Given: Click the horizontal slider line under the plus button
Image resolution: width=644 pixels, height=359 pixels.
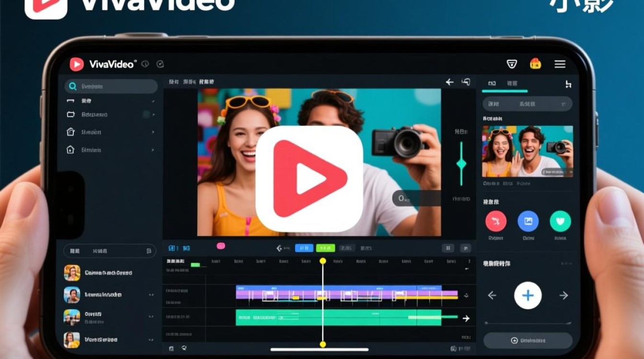Looking at the screenshot, I should [x=528, y=324].
